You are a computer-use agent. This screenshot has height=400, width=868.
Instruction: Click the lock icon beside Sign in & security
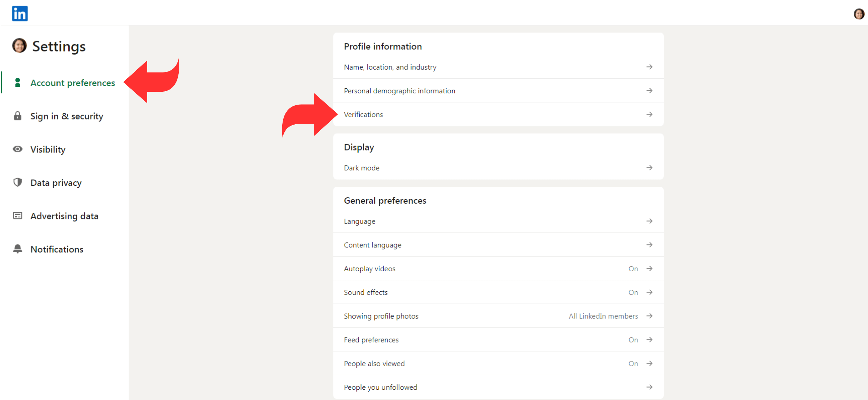17,116
